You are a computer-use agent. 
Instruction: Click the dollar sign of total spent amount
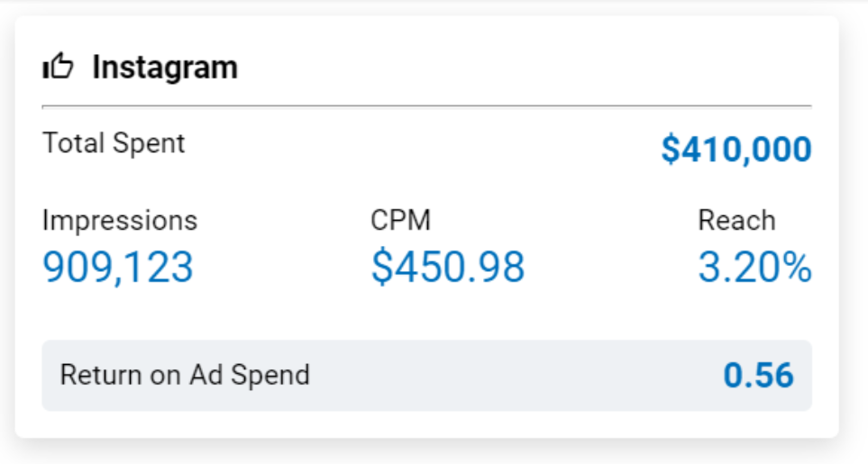coord(671,150)
